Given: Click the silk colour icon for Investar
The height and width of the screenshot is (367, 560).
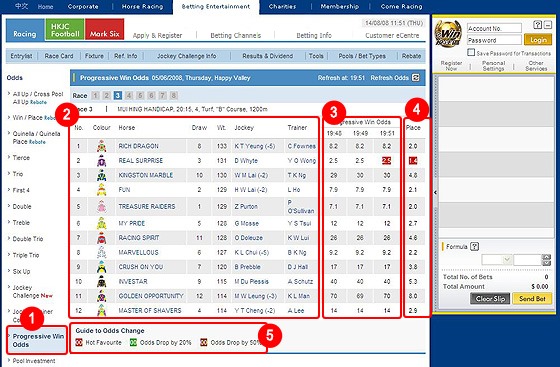Looking at the screenshot, I should coord(101,281).
